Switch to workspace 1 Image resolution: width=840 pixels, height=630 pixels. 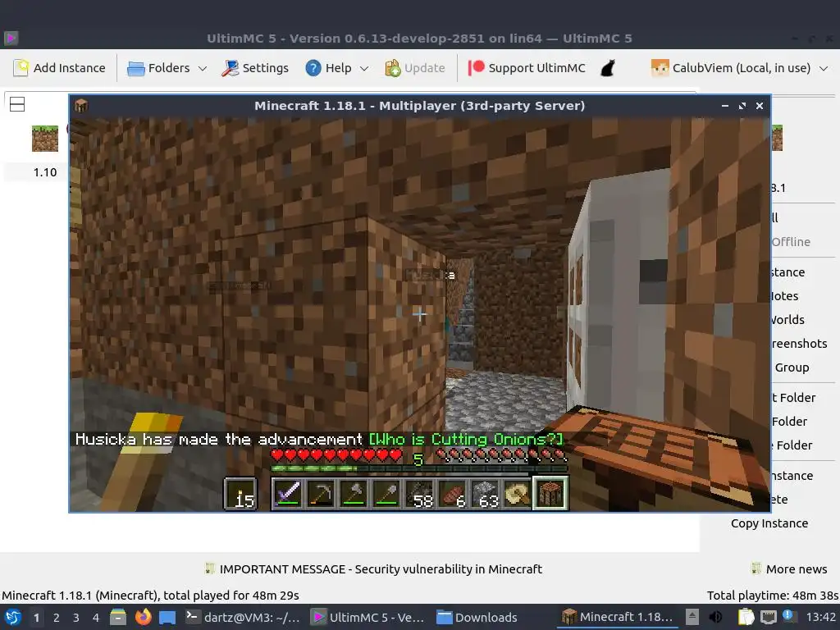[36, 618]
